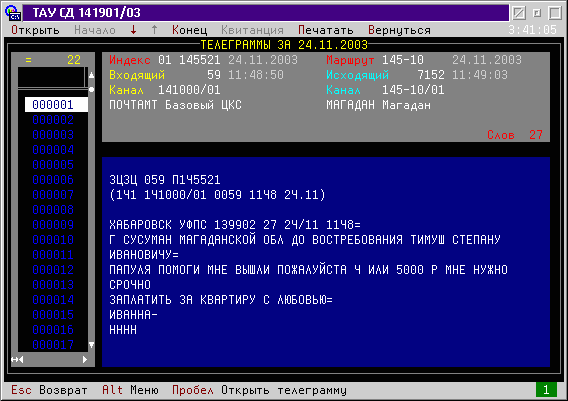Open the Открыть menu

pos(35,30)
